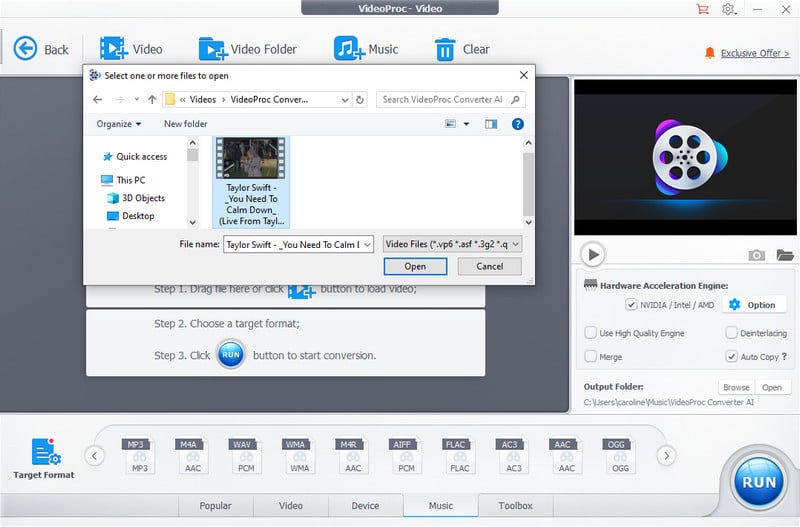The image size is (800, 527).
Task: Toggle the Auto Copy checkbox
Action: click(x=731, y=356)
